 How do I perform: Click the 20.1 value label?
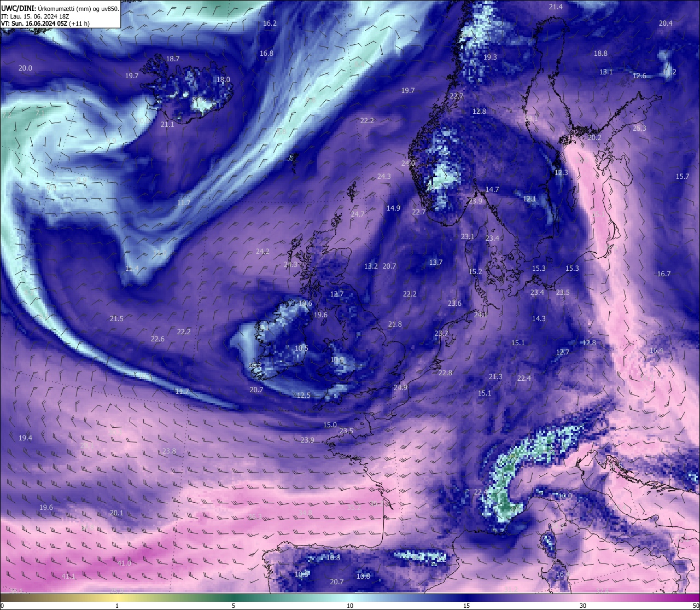pyautogui.click(x=116, y=513)
